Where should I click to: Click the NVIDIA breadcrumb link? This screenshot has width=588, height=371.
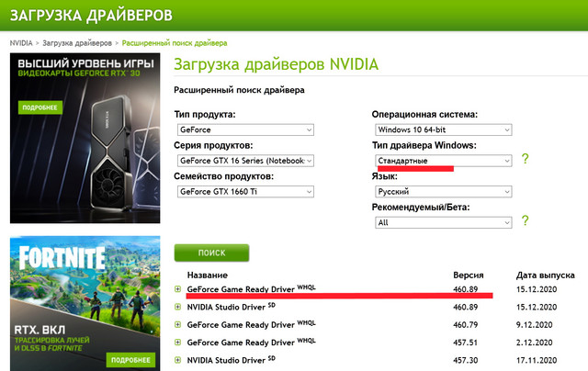(x=21, y=43)
